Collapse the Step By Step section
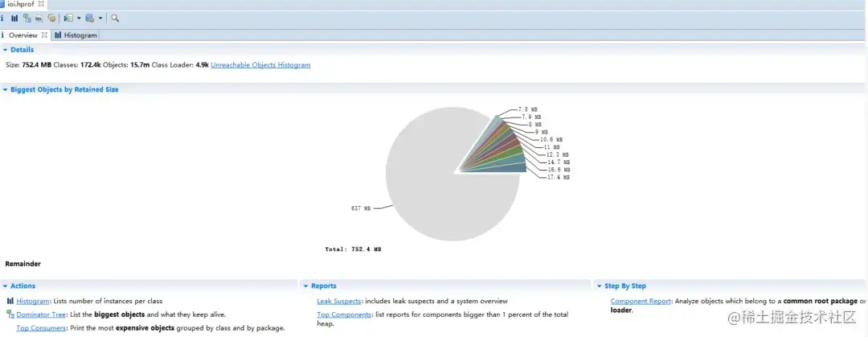 [599, 286]
